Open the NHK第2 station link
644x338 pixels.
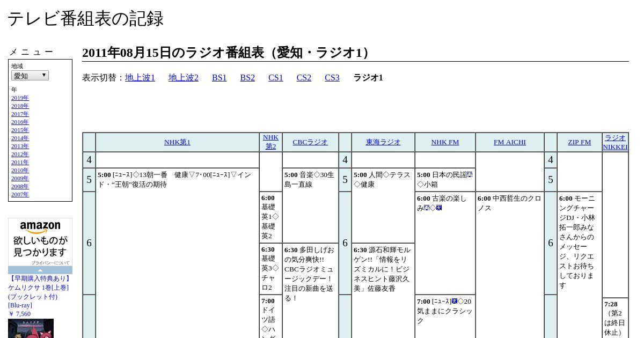[271, 142]
